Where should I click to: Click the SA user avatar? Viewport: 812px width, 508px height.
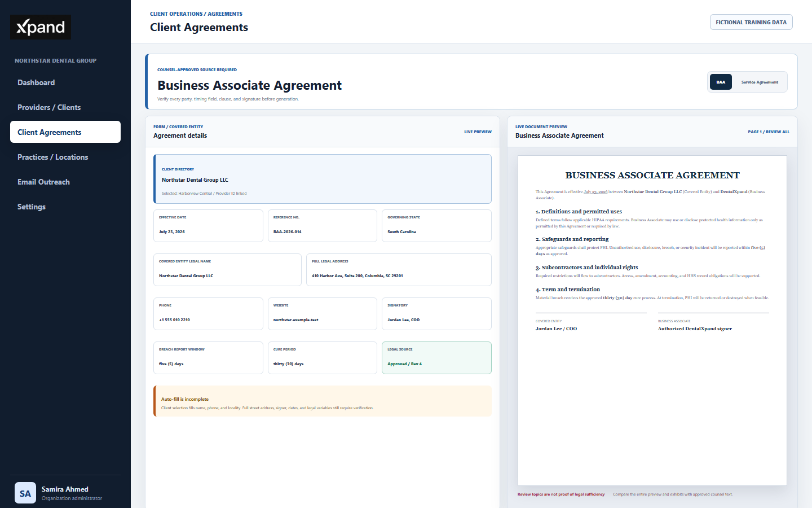point(25,493)
